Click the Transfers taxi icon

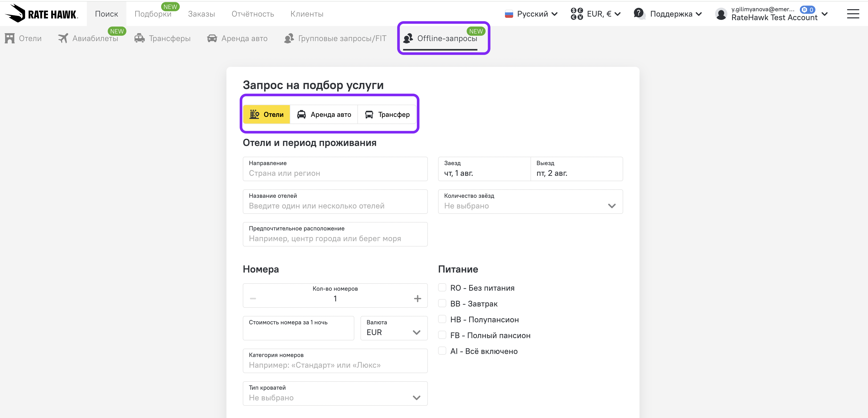coord(139,38)
